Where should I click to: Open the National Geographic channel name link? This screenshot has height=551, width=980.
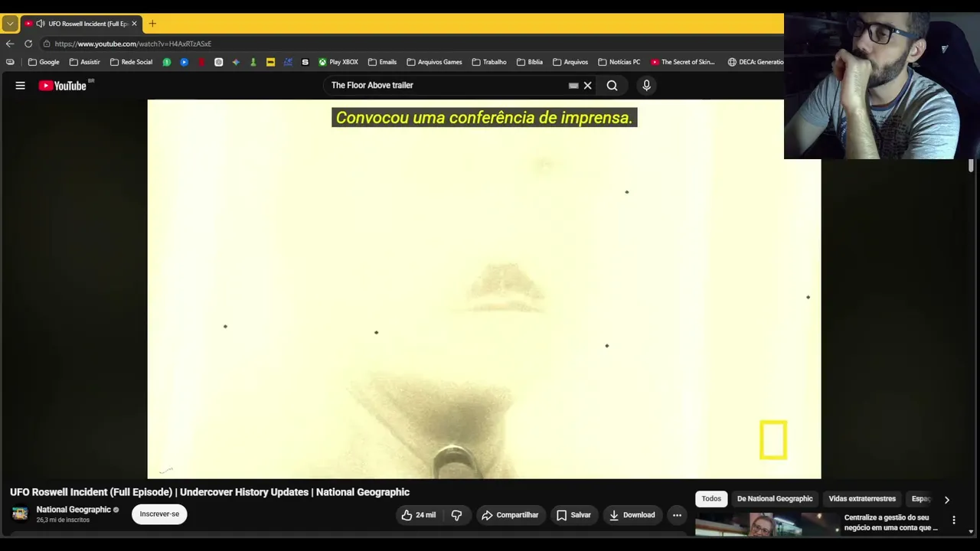point(73,510)
